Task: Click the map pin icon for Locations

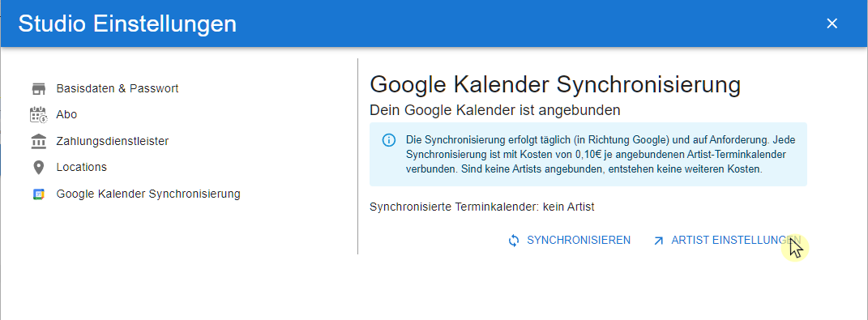Action: point(38,167)
